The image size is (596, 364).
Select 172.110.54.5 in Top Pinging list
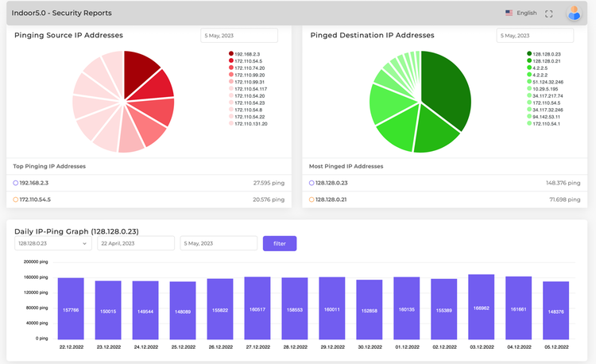[149, 199]
